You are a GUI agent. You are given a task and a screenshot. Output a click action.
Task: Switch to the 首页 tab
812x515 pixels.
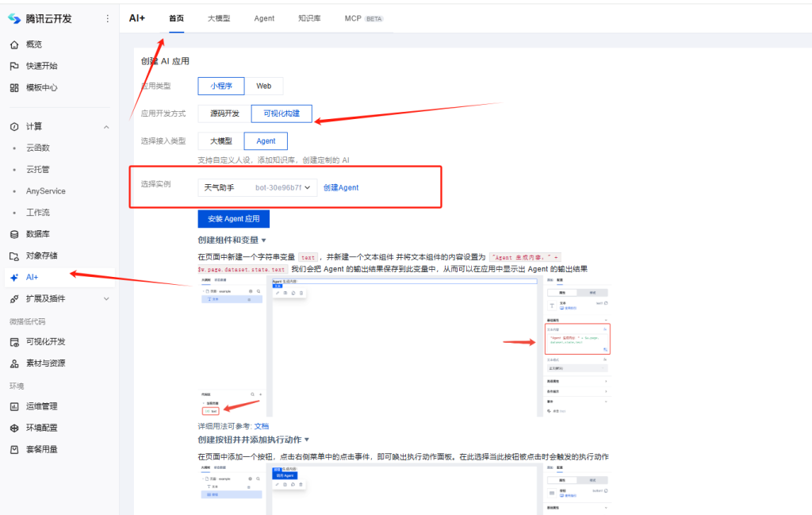click(x=177, y=18)
